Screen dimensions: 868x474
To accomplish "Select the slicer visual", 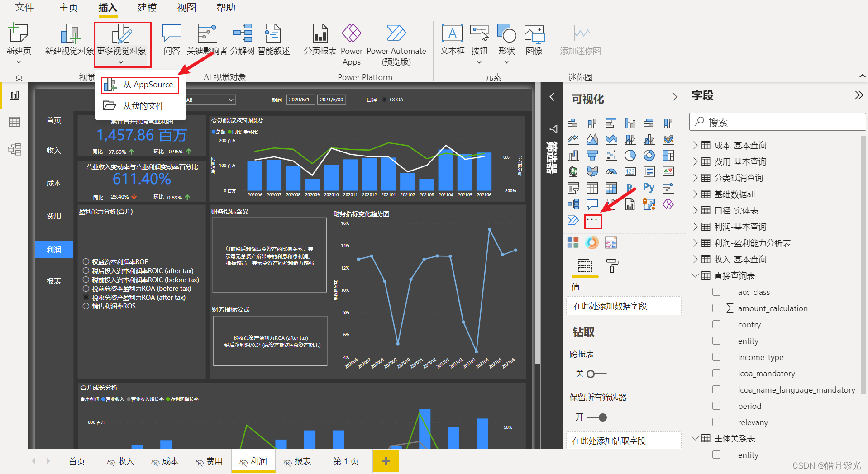I will point(573,188).
